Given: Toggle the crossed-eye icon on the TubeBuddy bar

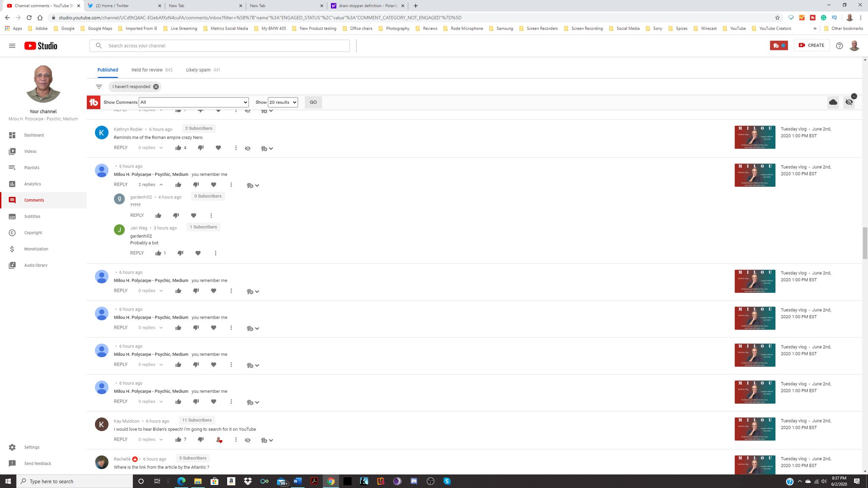Looking at the screenshot, I should [x=849, y=102].
